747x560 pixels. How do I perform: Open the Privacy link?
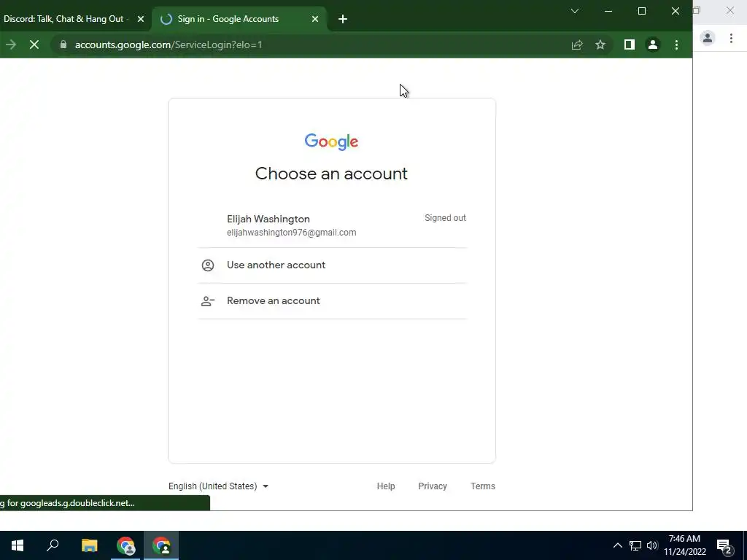click(433, 486)
